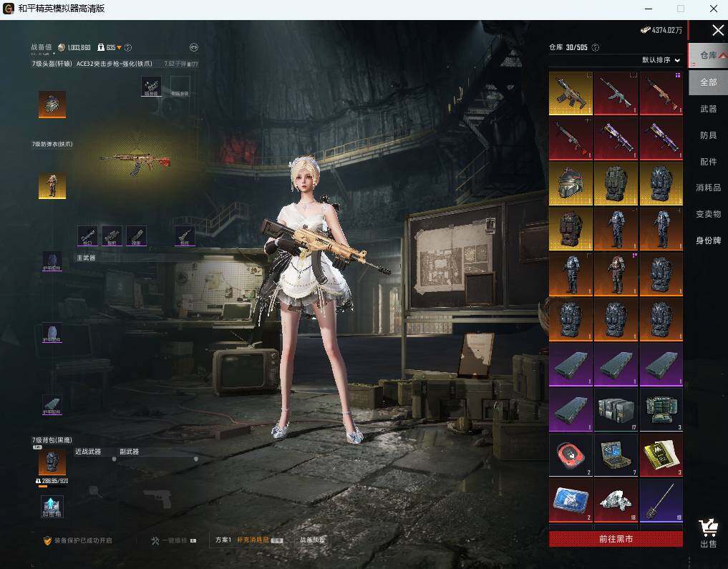Switch to the 消耗品 category tab
728x569 pixels.
708,188
